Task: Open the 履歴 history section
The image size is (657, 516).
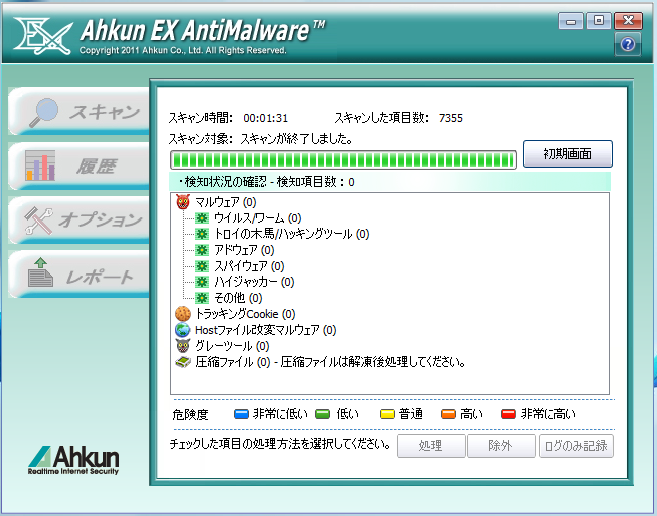Action: (79, 166)
